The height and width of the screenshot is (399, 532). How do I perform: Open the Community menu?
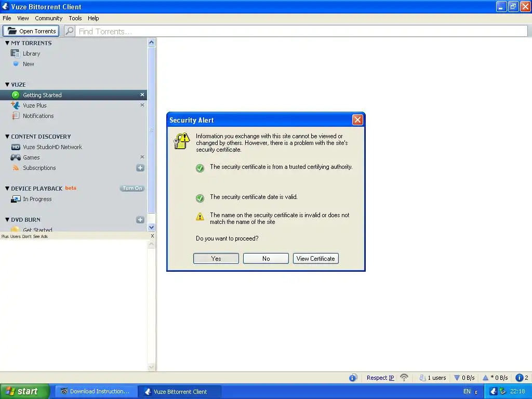point(48,18)
